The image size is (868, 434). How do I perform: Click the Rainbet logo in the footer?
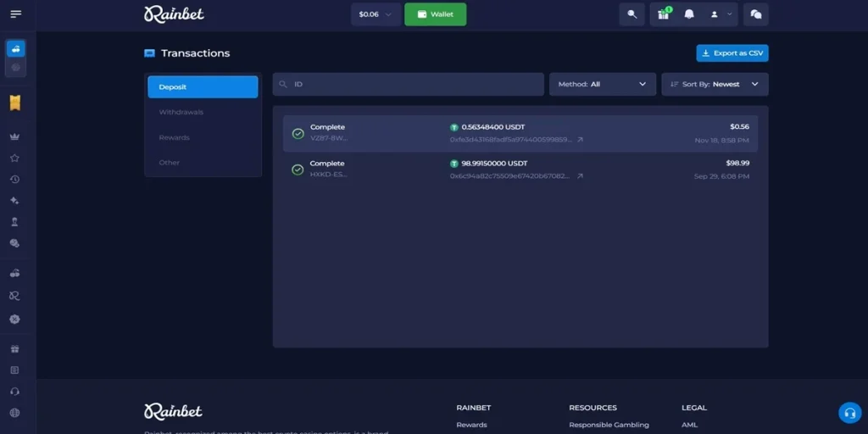173,411
